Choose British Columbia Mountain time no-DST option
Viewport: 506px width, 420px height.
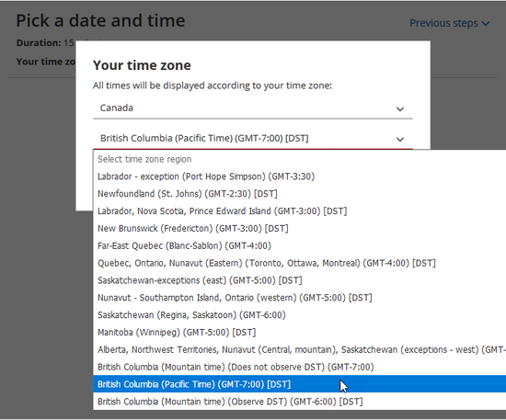(x=300, y=367)
